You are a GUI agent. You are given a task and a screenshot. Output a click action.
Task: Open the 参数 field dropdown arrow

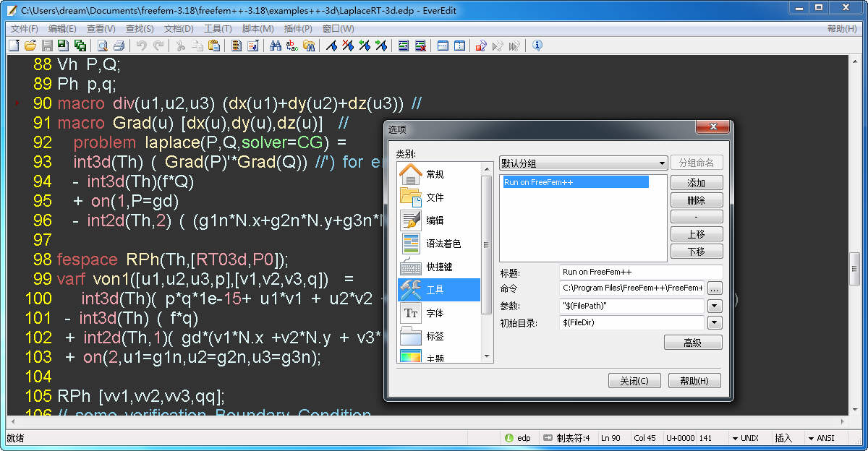click(x=715, y=306)
